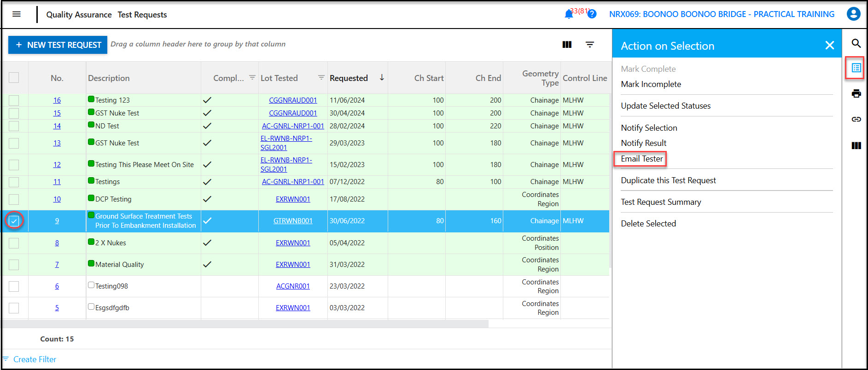Click the Requested column sort arrow
The image size is (868, 370).
pos(382,78)
